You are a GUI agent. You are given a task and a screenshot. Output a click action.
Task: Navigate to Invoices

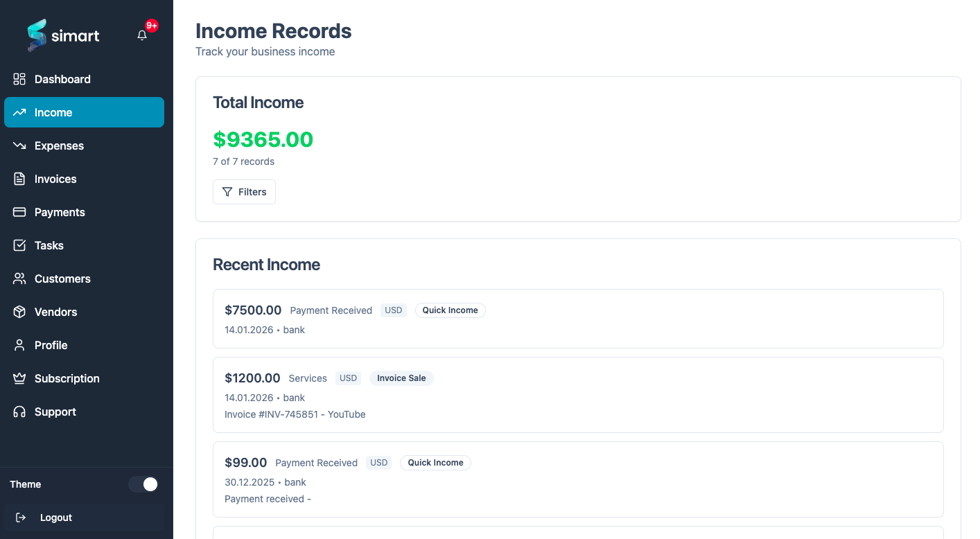pos(84,179)
